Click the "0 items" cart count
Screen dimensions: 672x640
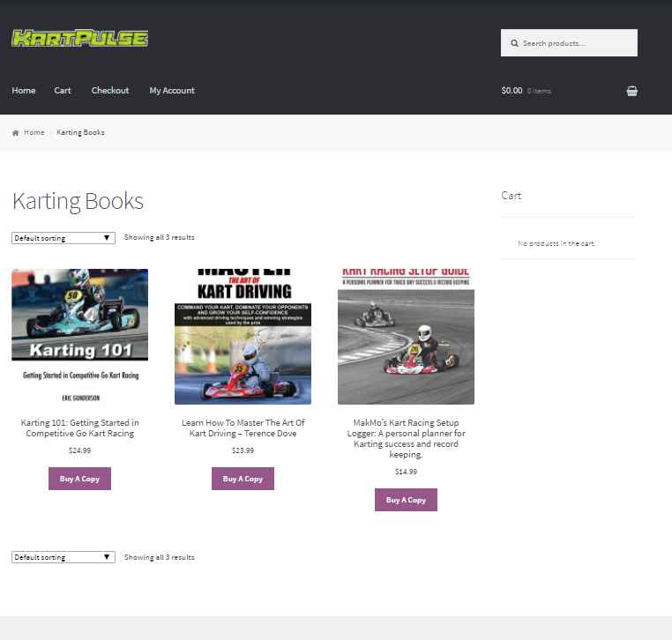tap(539, 91)
